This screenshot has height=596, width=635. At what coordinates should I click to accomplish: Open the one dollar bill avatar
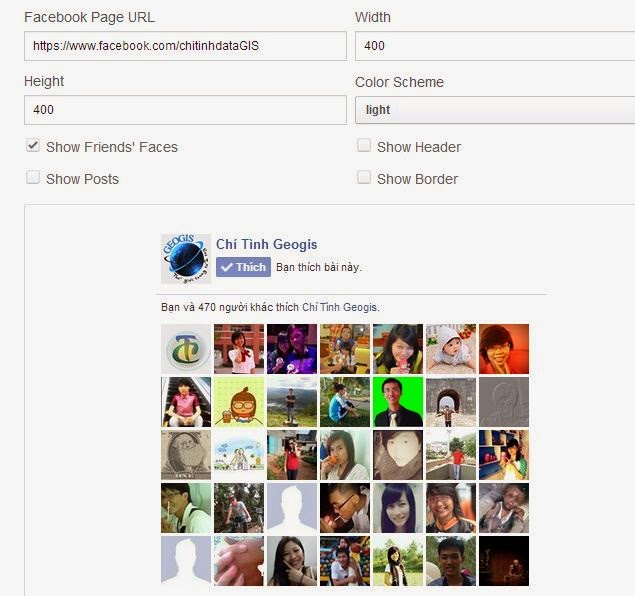pos(186,455)
